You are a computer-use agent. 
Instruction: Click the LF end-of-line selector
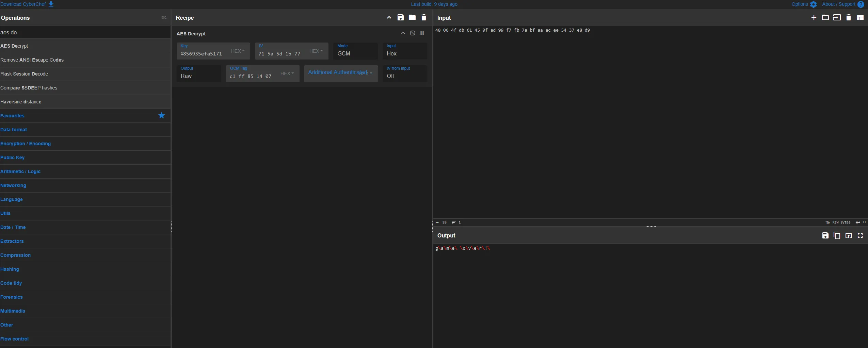(x=861, y=222)
